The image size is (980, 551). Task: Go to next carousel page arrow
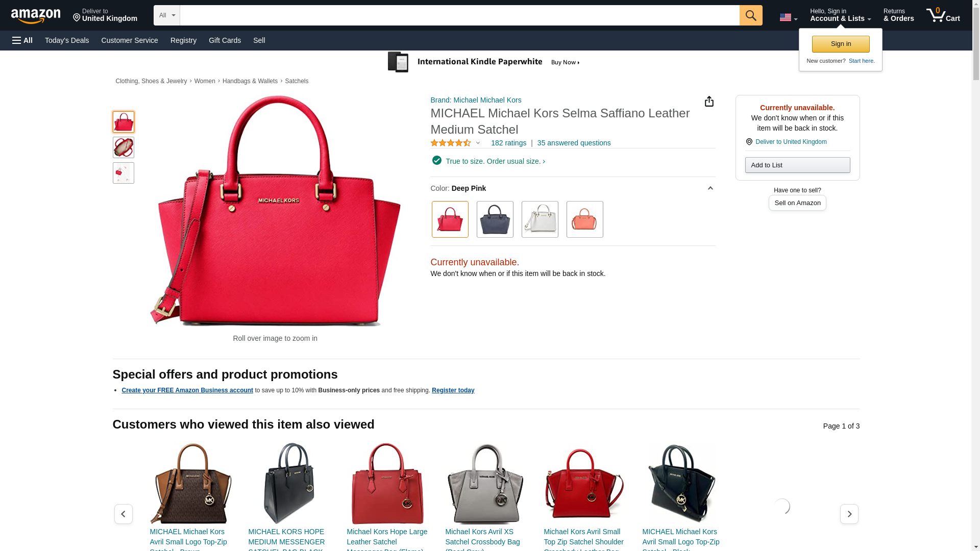tap(849, 514)
